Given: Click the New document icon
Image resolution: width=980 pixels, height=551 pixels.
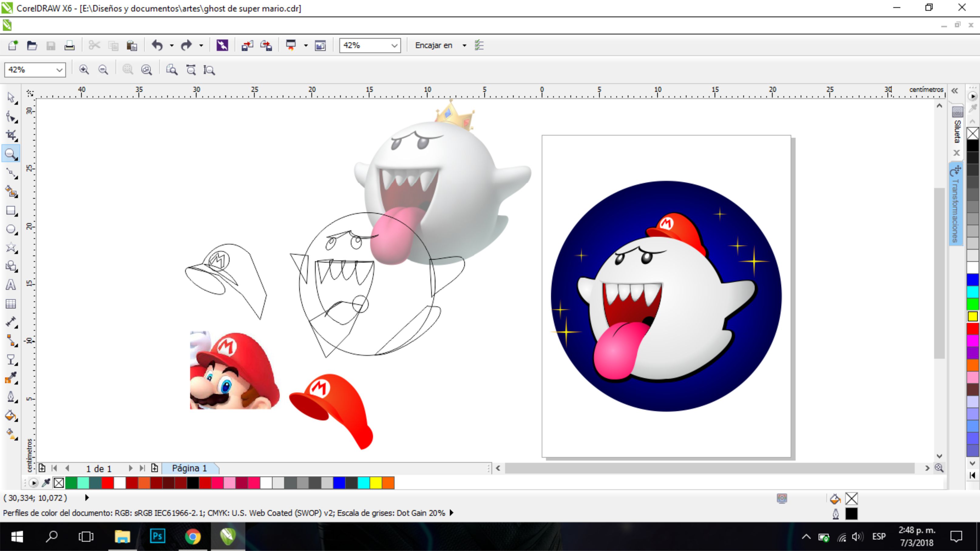Looking at the screenshot, I should coord(13,46).
